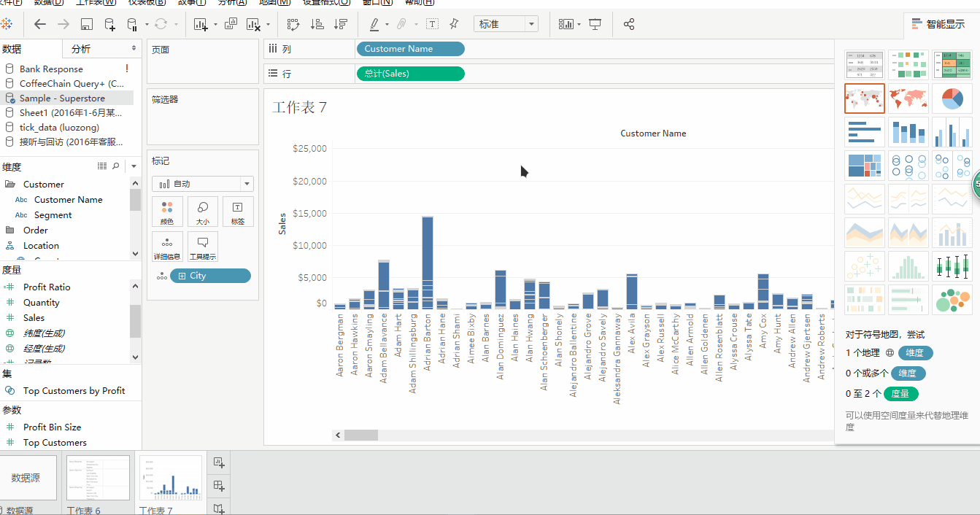Choose the treemap chart in Show Me

[x=865, y=165]
